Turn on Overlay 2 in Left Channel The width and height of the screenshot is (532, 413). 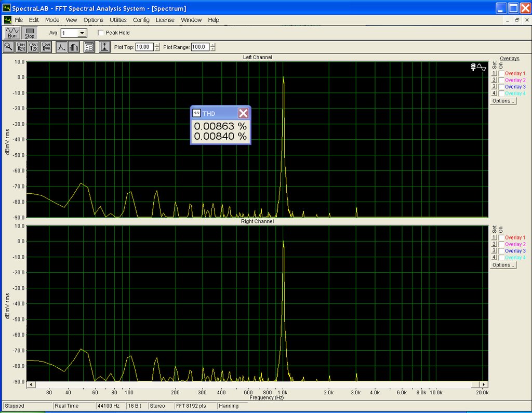point(501,80)
